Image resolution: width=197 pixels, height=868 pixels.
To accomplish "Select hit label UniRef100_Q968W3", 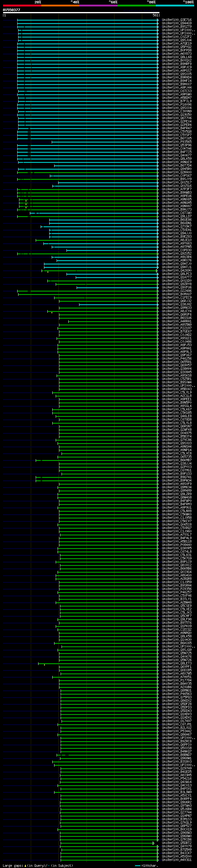I will click(177, 833).
